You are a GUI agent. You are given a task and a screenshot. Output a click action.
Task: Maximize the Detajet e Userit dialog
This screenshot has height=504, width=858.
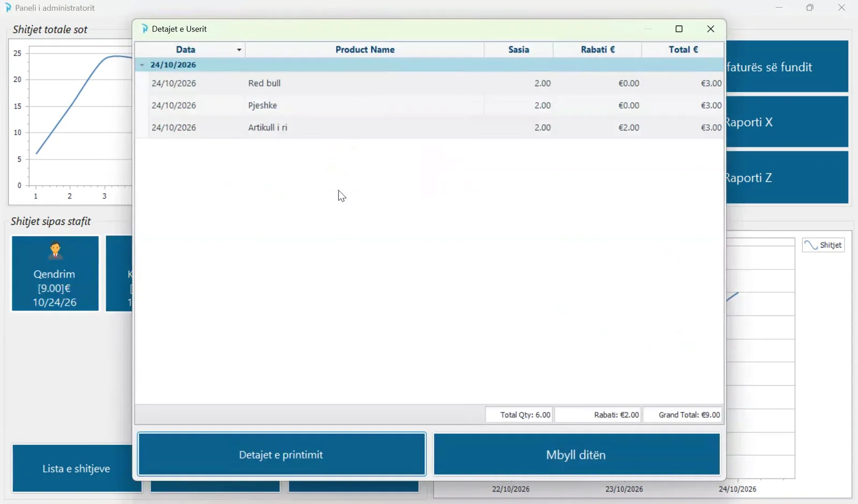coord(679,29)
